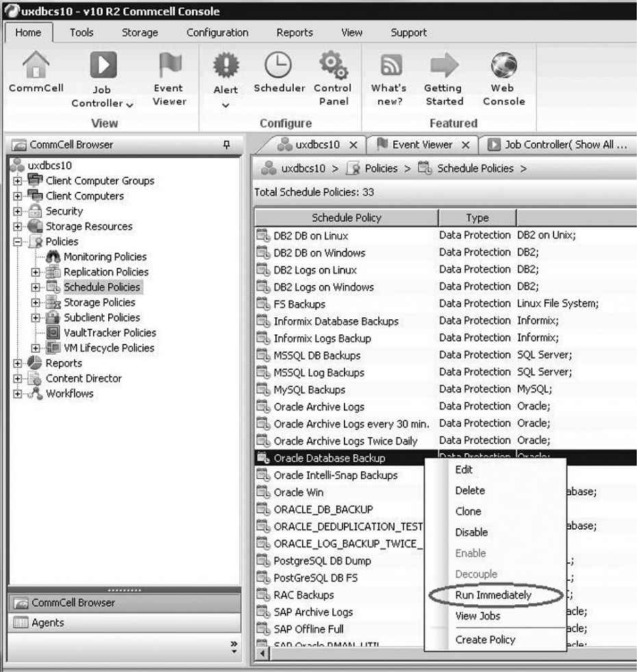The image size is (637, 672).
Task: Close the Event Viewer tab
Action: [x=466, y=145]
